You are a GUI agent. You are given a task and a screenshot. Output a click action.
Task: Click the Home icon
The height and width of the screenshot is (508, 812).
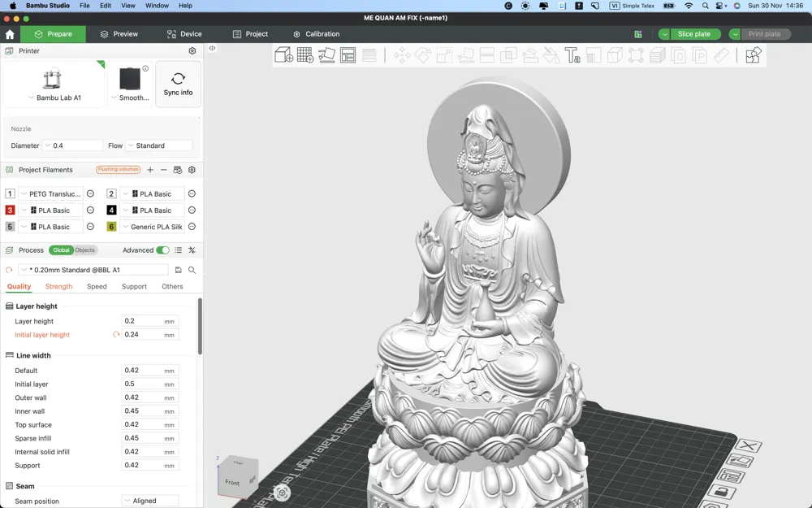[10, 34]
